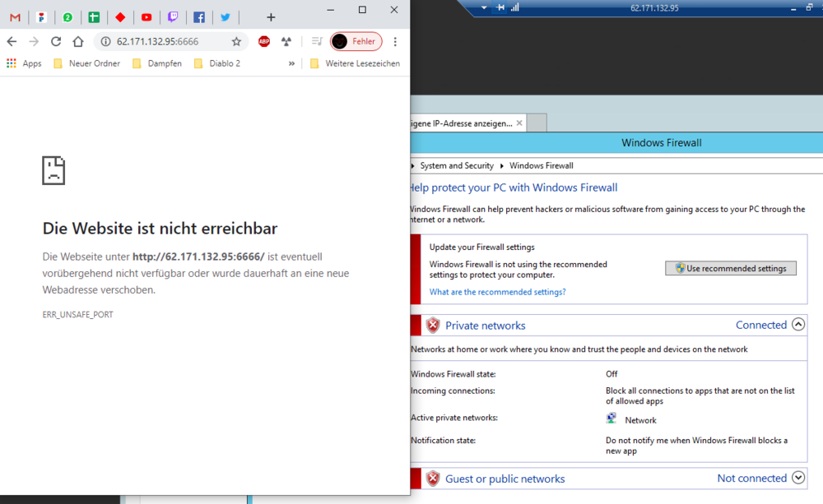Screen dimensions: 823x504
Task: Pin the remote desktop connection bar
Action: (x=500, y=7)
